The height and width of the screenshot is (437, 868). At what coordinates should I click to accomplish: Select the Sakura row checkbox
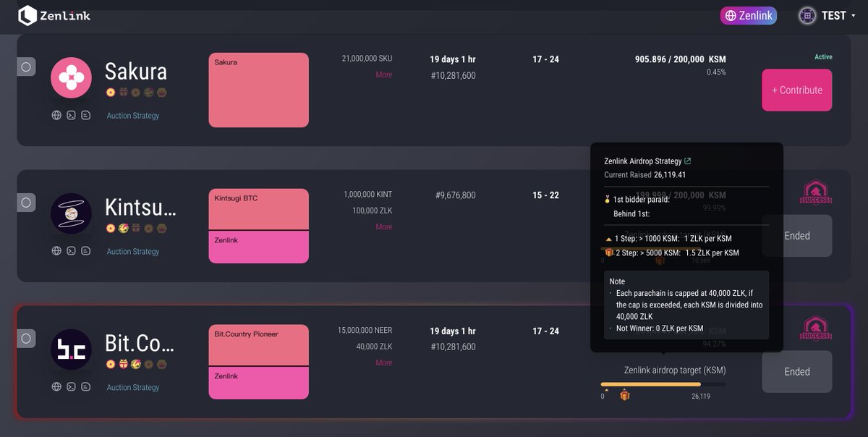tap(26, 67)
